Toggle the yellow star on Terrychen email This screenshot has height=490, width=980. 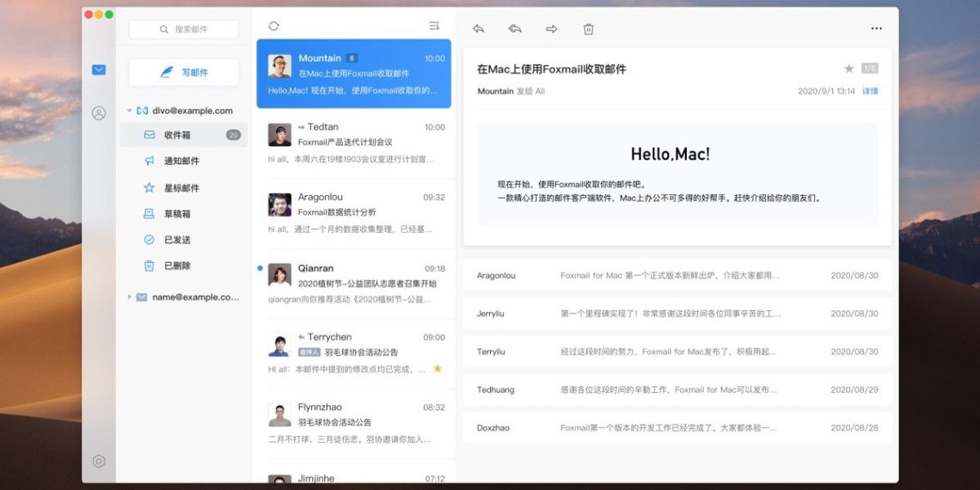coord(437,369)
